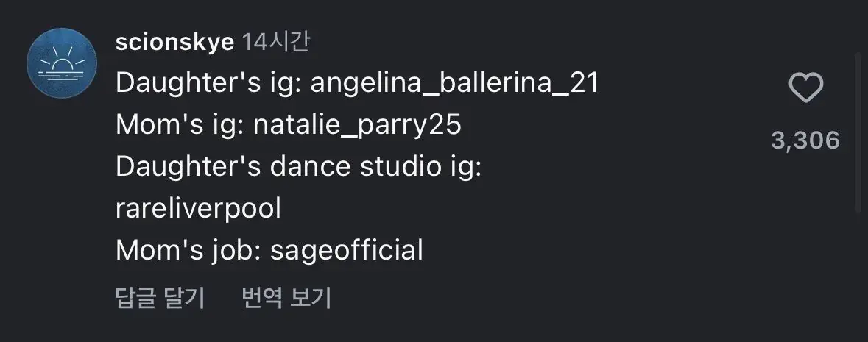Click the "Mom's job:" label
The height and width of the screenshot is (342, 868).
(189, 251)
